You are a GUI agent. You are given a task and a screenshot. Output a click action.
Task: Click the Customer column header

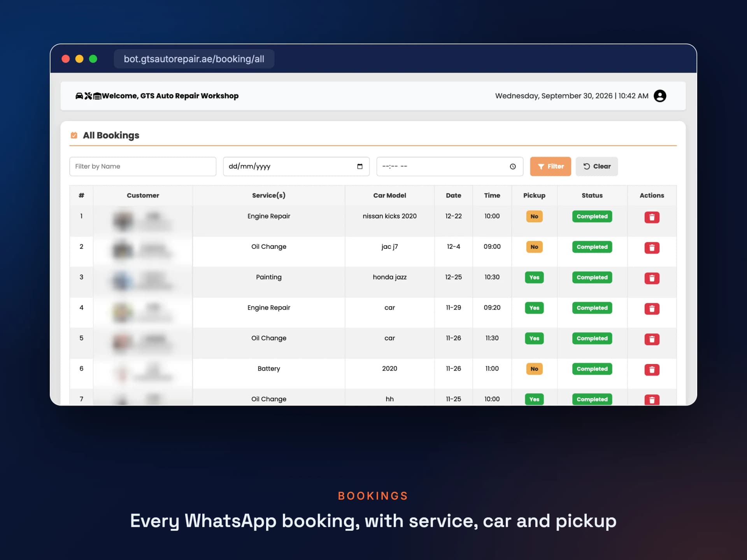click(x=143, y=195)
